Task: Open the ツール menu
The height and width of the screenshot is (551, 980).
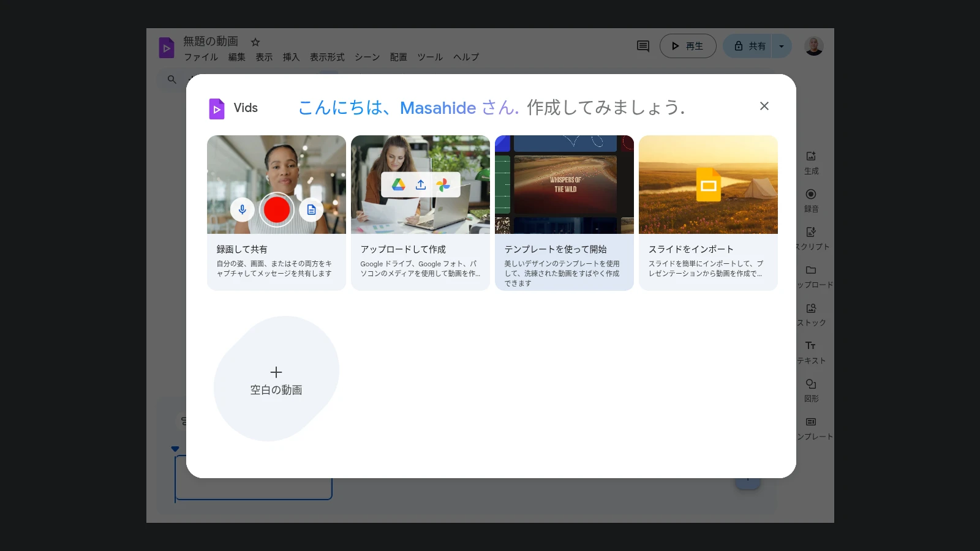Action: coord(430,57)
